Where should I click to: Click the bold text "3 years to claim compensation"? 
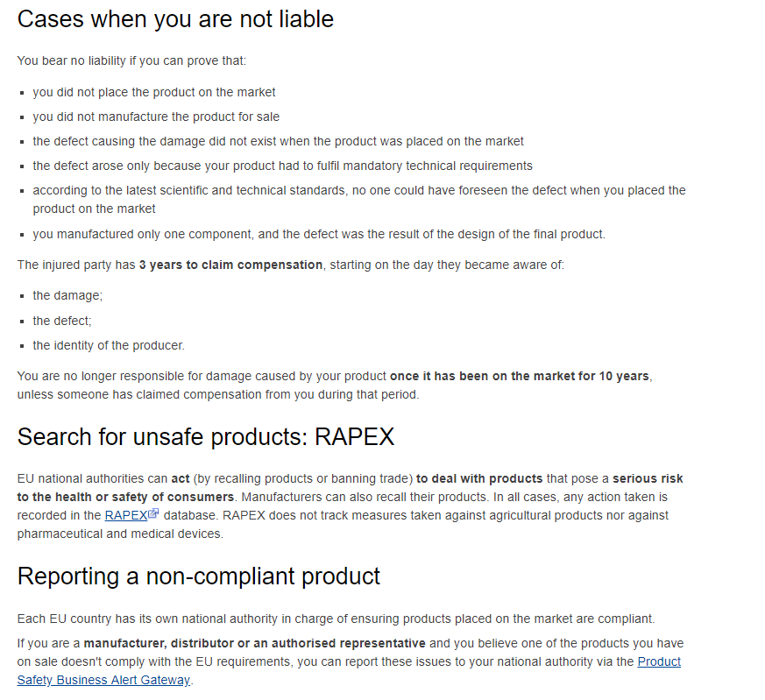click(230, 265)
